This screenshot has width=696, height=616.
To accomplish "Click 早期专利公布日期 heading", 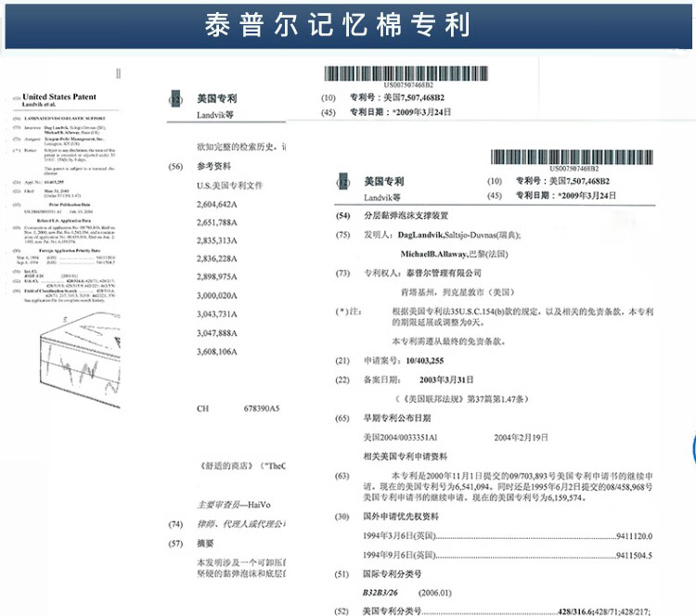I will click(x=397, y=418).
